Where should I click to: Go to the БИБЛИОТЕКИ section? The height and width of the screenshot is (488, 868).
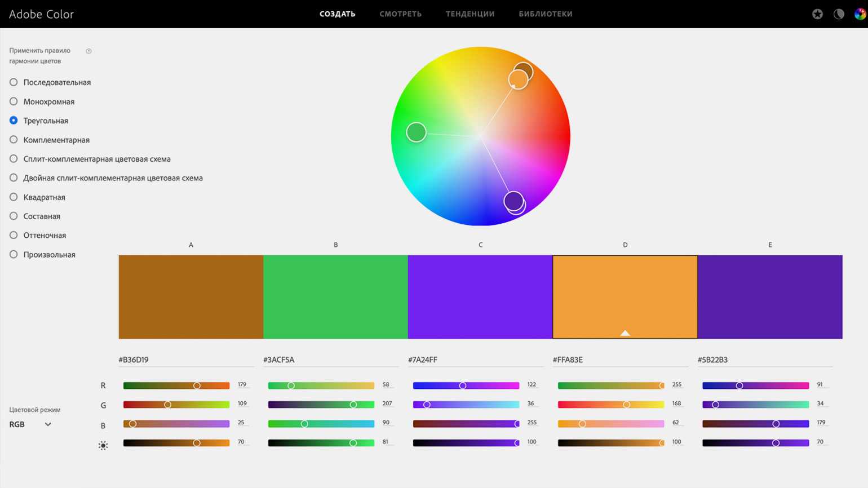pos(545,14)
